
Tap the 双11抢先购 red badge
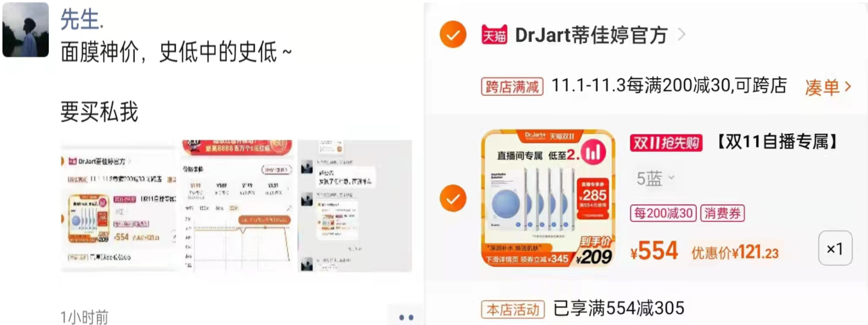coord(666,142)
